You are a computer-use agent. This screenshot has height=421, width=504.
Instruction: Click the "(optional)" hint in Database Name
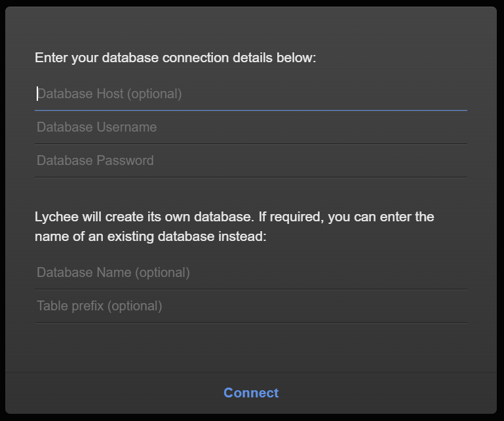[163, 273]
